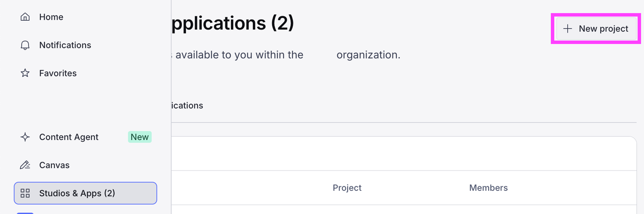The image size is (644, 214).
Task: Click the organization description text
Action: coord(286,55)
